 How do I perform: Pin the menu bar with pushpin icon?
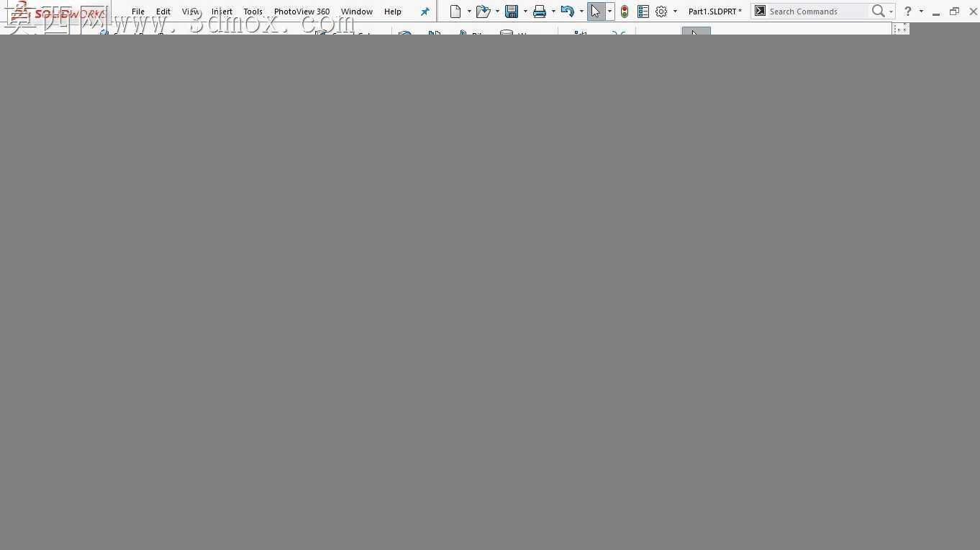pos(425,12)
